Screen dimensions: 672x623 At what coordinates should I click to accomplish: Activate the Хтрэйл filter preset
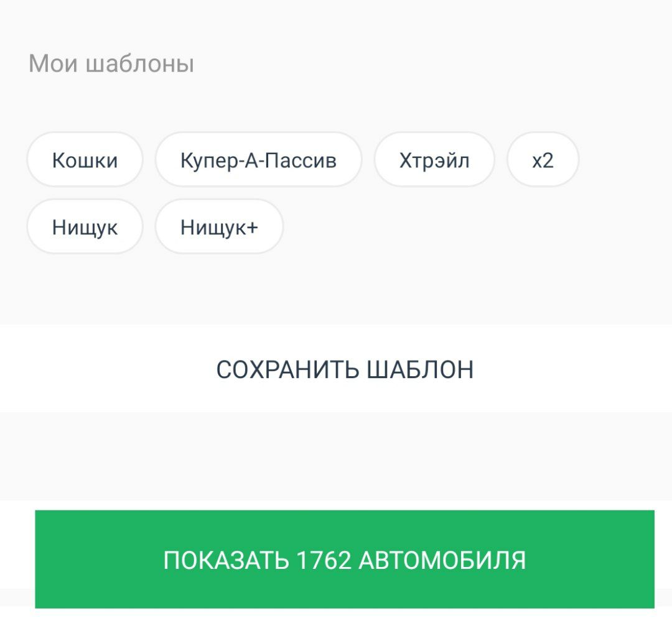434,160
